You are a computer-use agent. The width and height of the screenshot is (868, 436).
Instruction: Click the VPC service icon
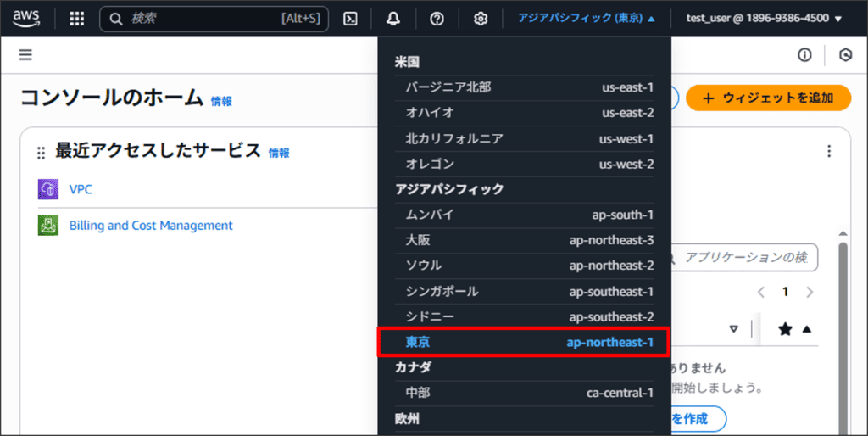[x=48, y=189]
